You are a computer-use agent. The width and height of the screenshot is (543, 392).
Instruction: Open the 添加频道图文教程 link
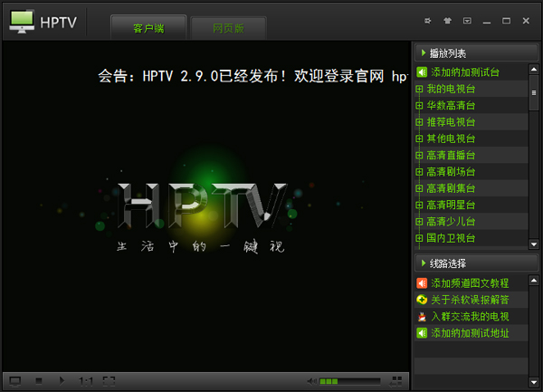[x=470, y=283]
